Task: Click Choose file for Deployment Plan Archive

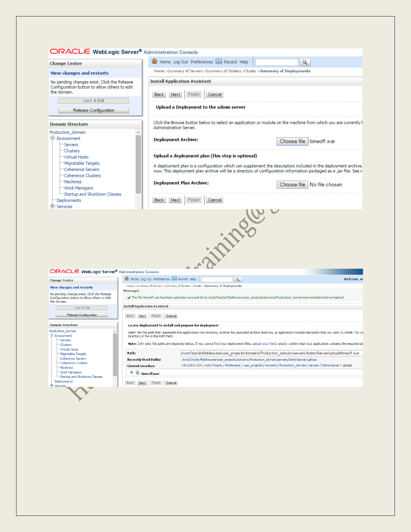Action: [292, 185]
